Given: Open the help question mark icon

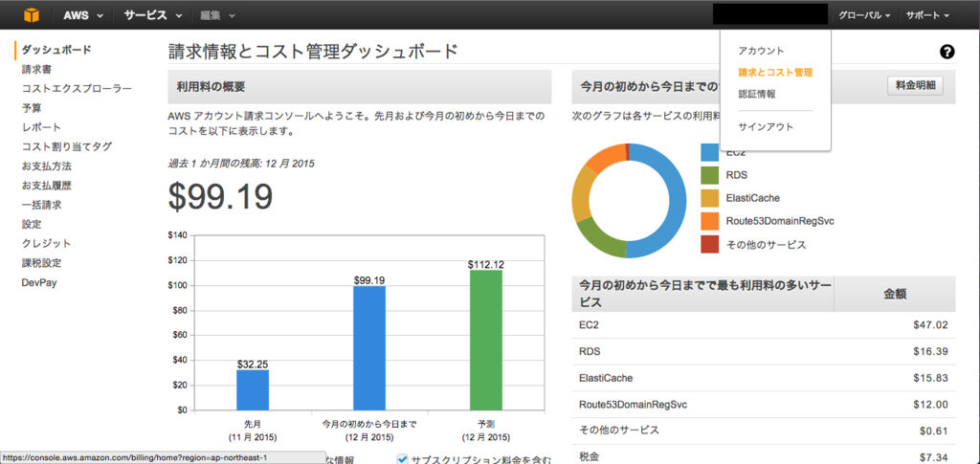Looking at the screenshot, I should click(947, 52).
